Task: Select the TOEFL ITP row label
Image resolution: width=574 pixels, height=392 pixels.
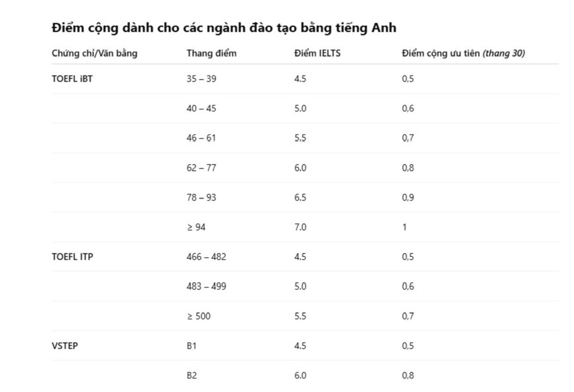Action: (x=73, y=257)
